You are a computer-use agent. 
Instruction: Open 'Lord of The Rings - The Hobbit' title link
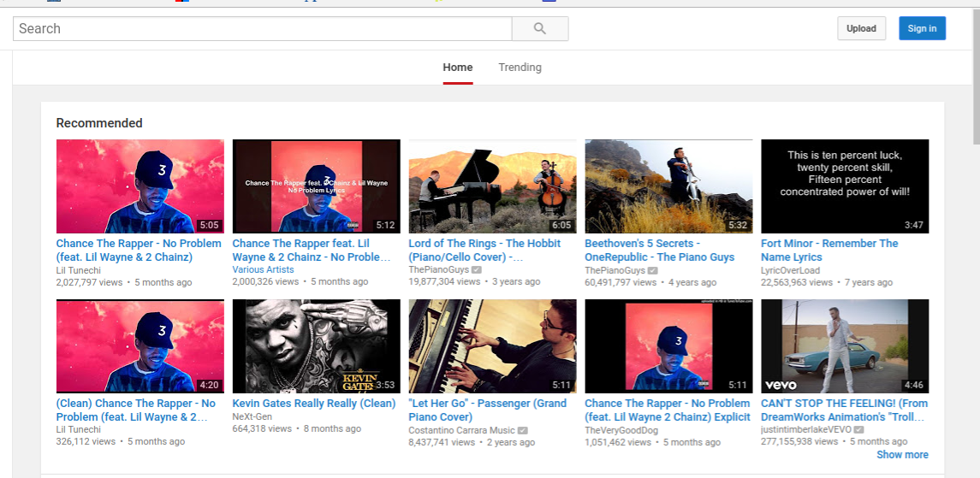(x=484, y=251)
